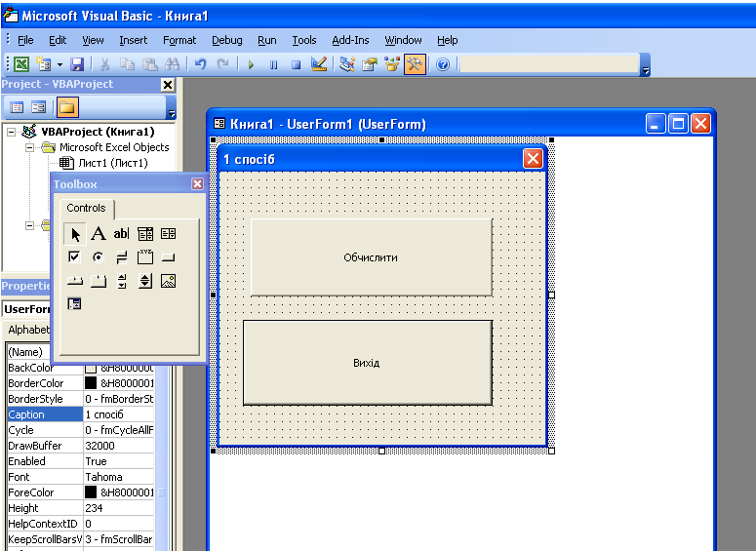Open Find with the binoculars icon

pos(173,64)
